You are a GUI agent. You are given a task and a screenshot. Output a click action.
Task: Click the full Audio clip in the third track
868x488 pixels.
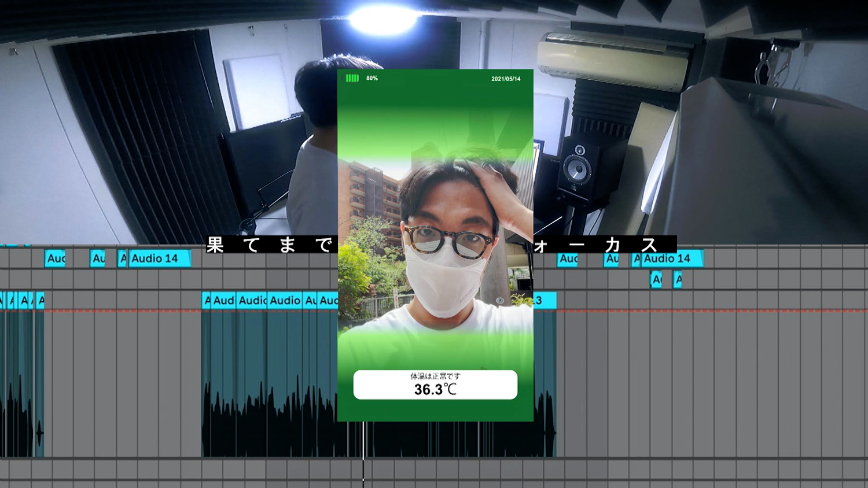pos(285,300)
